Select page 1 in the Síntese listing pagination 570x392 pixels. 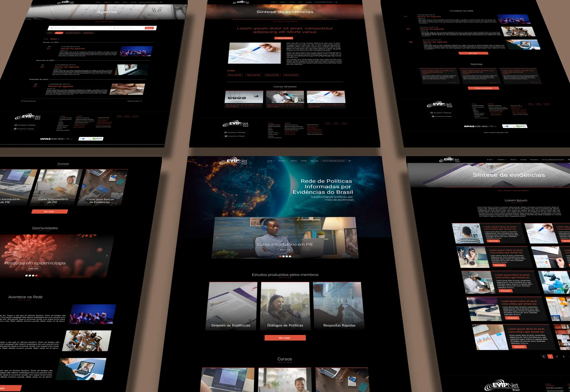(550, 356)
